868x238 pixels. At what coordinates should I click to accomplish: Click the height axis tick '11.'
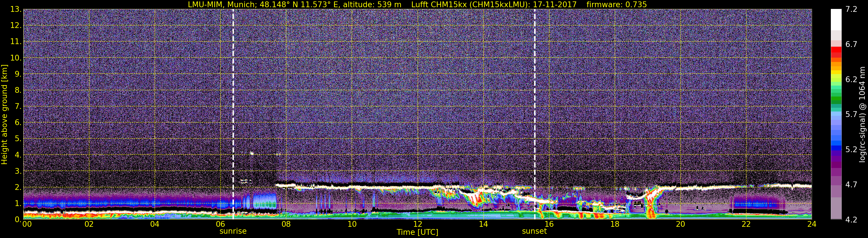coord(16,41)
